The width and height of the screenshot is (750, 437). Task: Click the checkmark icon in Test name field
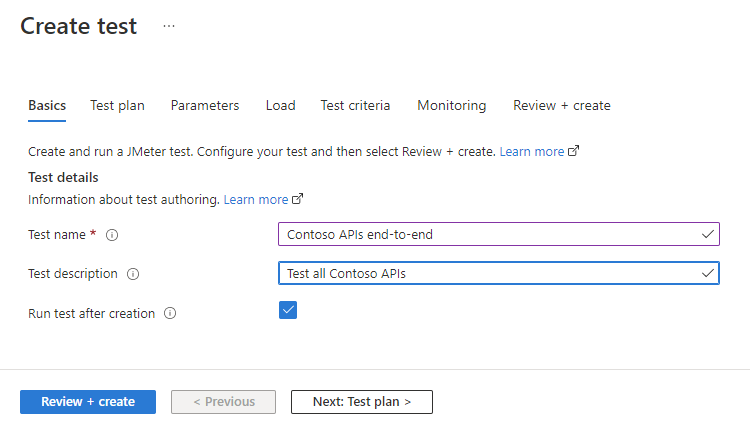coord(708,234)
